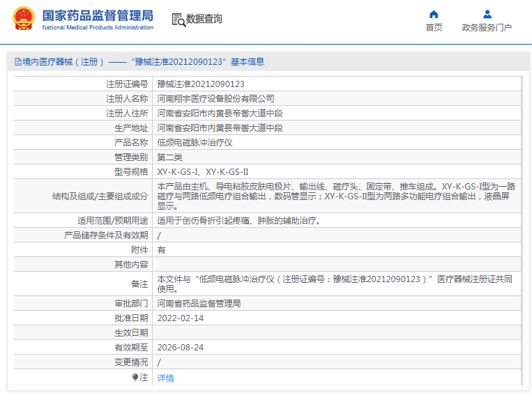Click the National Medical Products Administration subtitle
This screenshot has height=395, width=532.
98,28
